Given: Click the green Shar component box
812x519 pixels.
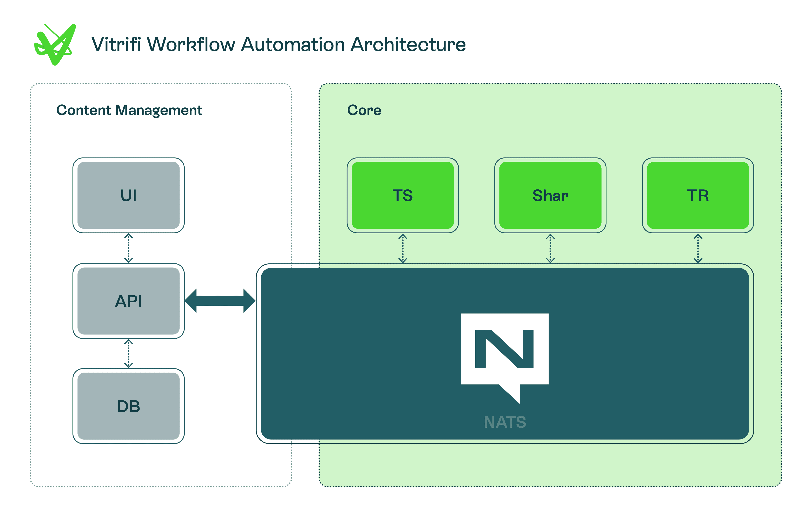Looking at the screenshot, I should (550, 195).
